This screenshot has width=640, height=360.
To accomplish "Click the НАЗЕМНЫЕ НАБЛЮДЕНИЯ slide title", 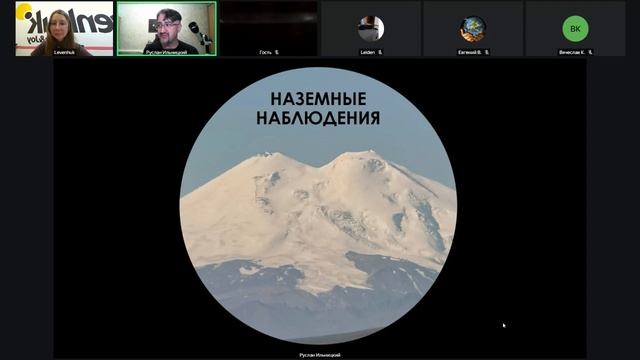I will click(x=318, y=109).
